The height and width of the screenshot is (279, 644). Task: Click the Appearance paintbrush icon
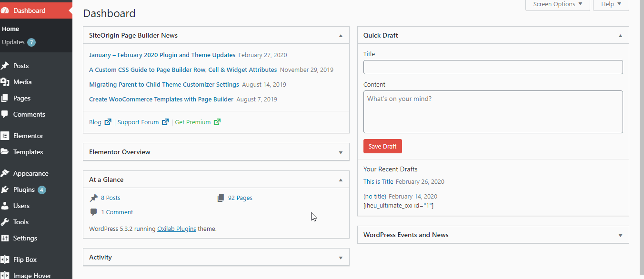pyautogui.click(x=5, y=173)
